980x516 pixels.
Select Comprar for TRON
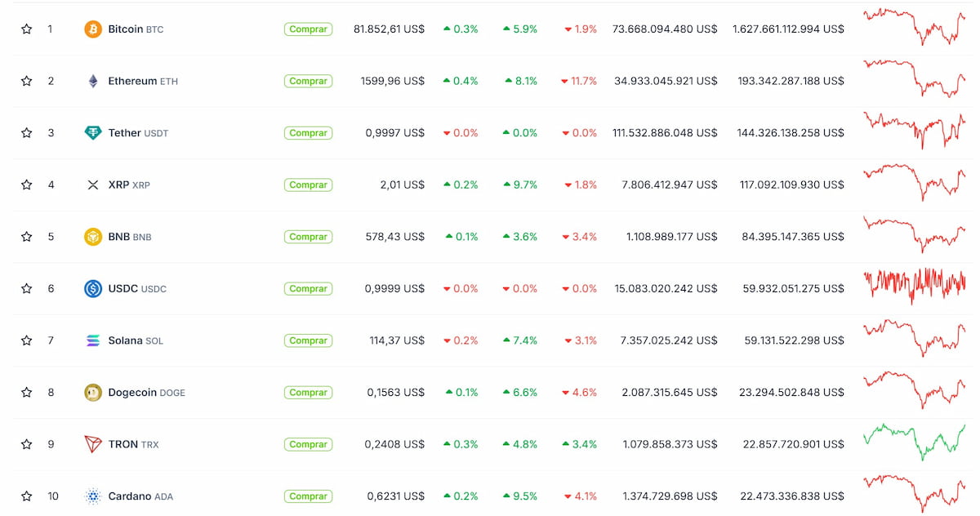tap(308, 444)
